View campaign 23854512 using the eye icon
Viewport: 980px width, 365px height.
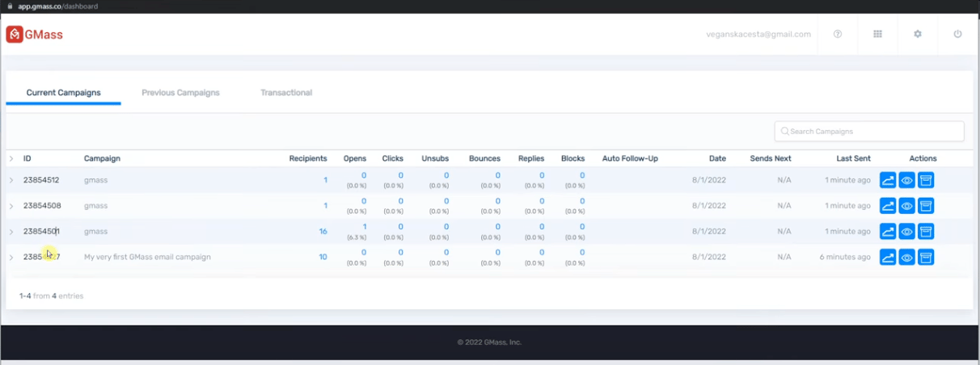907,180
